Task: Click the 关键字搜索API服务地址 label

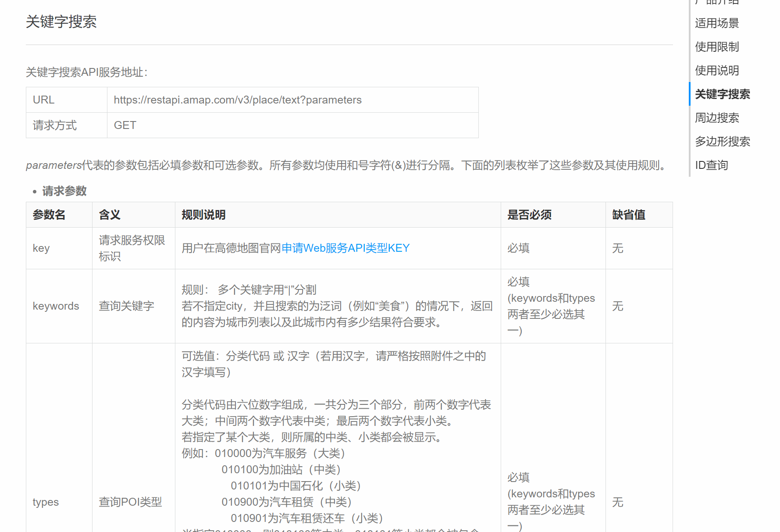Action: 87,72
